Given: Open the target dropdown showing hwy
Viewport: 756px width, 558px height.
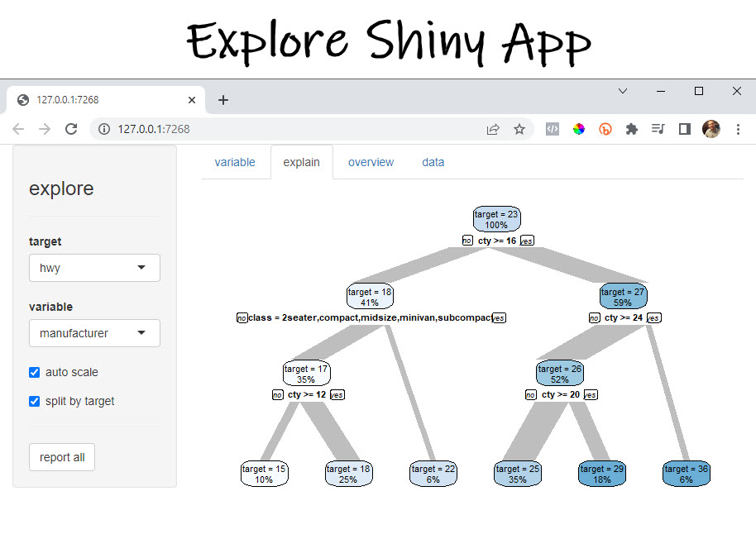Looking at the screenshot, I should (x=94, y=268).
